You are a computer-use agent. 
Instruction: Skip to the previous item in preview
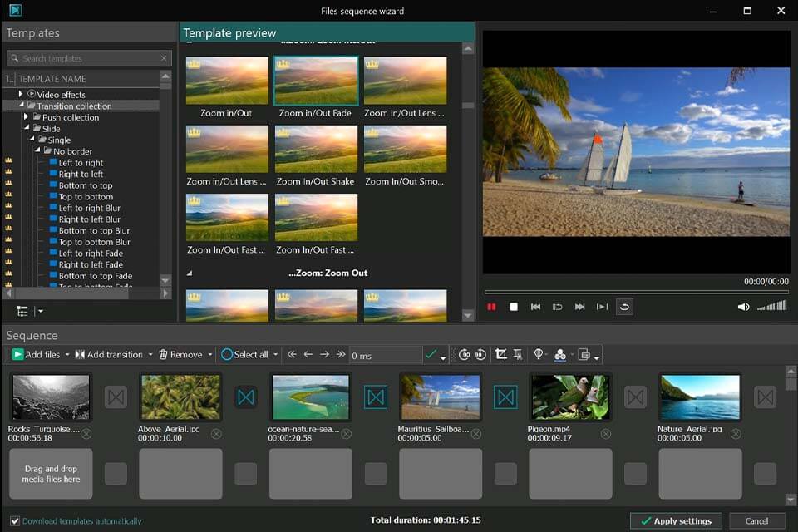tap(535, 307)
